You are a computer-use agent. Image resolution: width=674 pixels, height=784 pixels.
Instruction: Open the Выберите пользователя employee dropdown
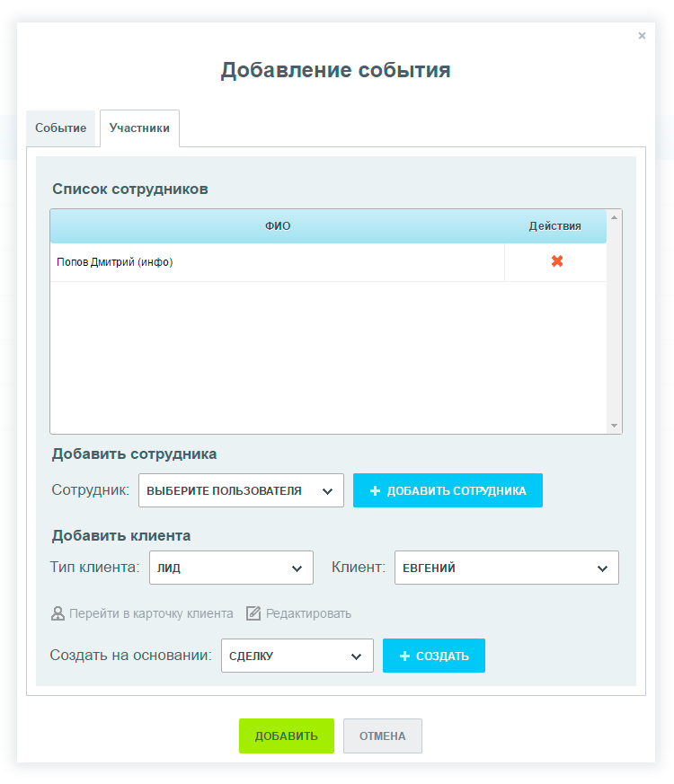[x=241, y=490]
